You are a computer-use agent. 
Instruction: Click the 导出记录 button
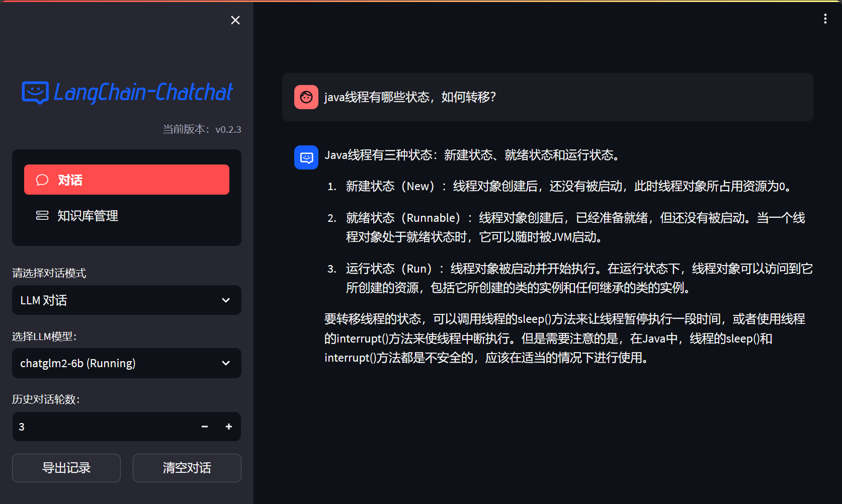coord(66,468)
